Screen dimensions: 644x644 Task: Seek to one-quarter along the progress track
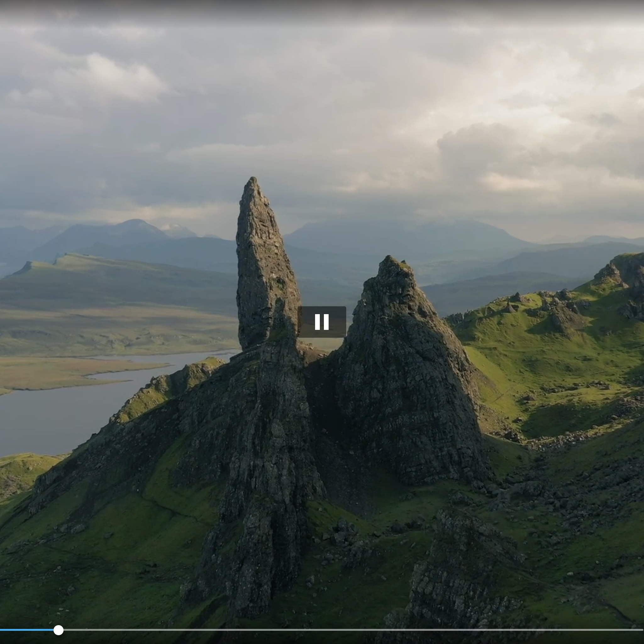pyautogui.click(x=161, y=630)
